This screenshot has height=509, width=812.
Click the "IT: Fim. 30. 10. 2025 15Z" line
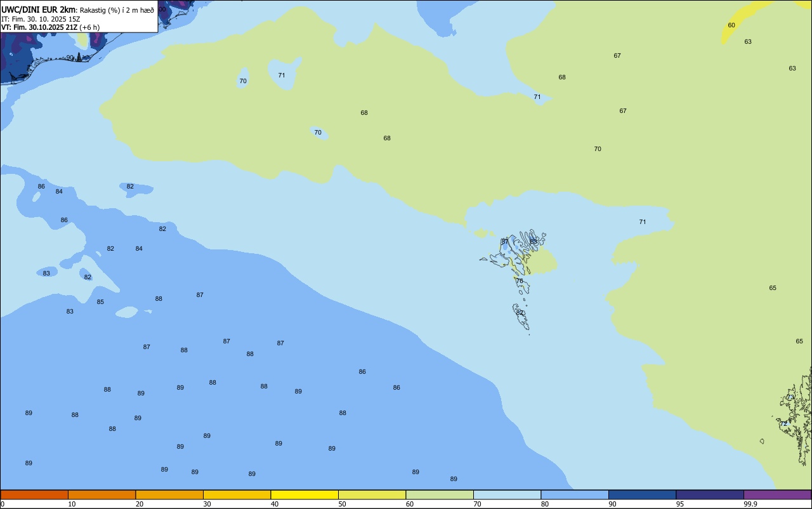tap(41, 19)
